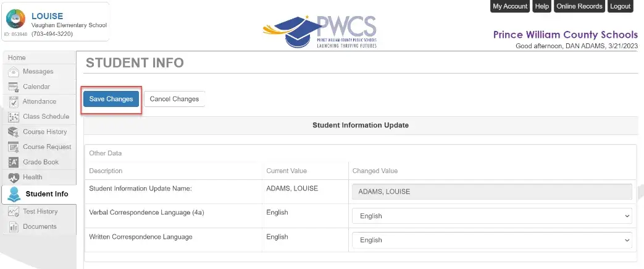The height and width of the screenshot is (269, 644).
Task: Open the Test History chart icon
Action: pos(14,211)
